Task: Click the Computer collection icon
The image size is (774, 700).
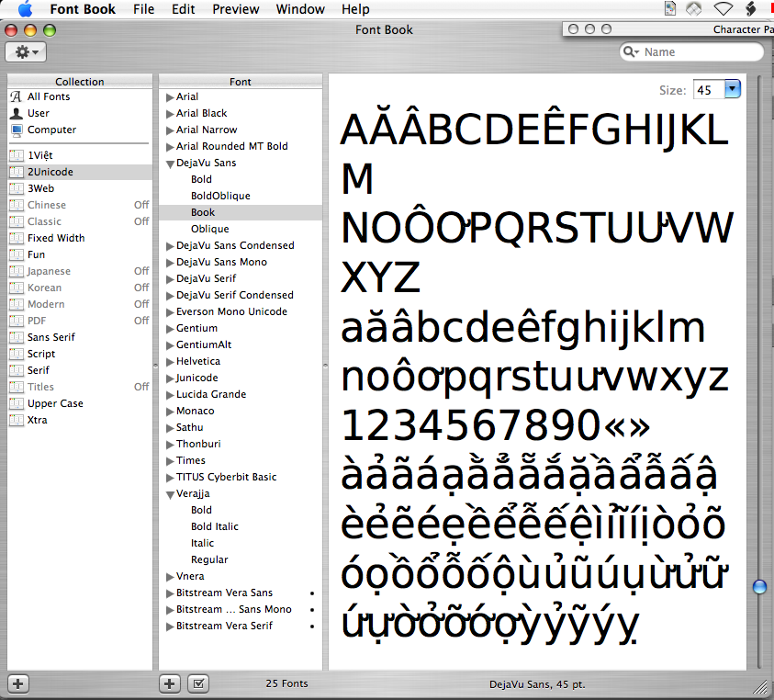Action: (x=17, y=130)
